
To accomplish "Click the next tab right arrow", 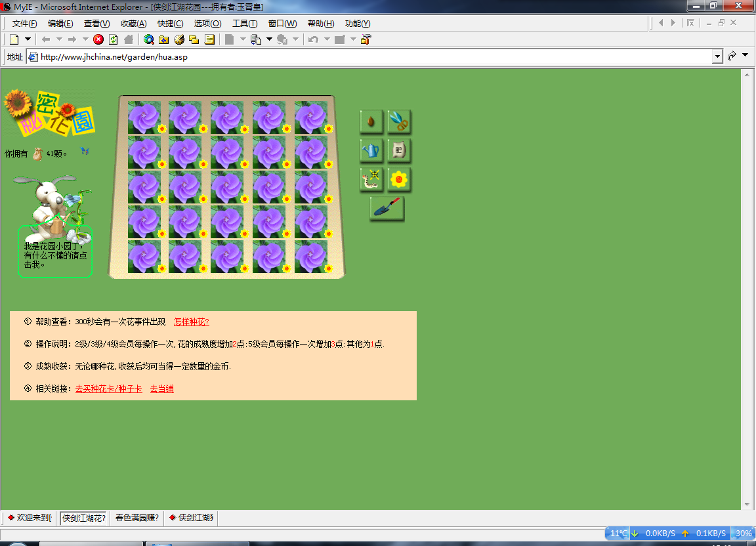I will 673,23.
